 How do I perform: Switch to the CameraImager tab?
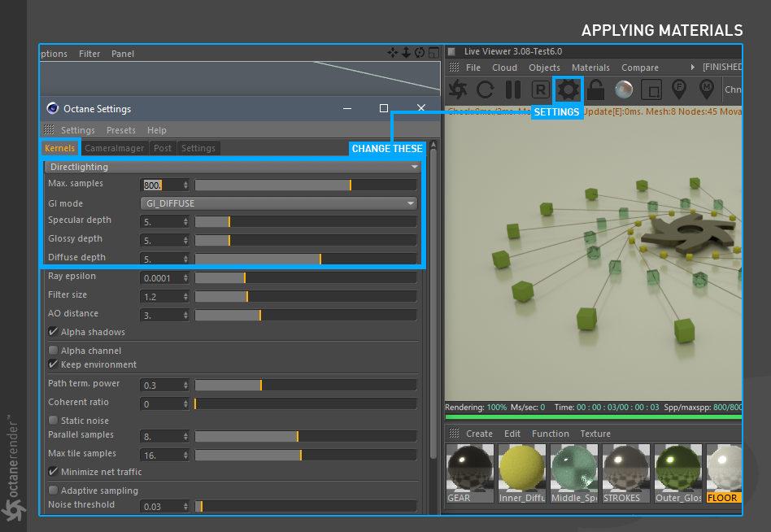(115, 148)
